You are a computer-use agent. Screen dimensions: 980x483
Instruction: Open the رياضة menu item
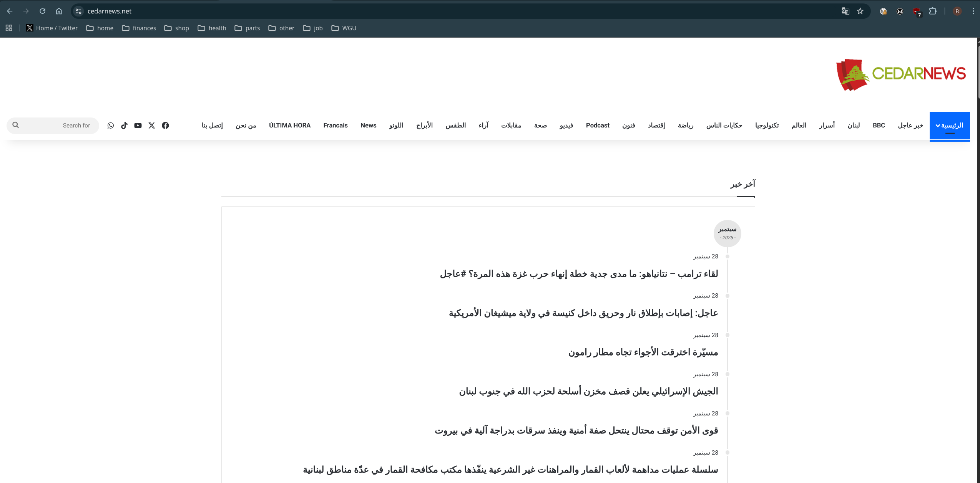686,126
